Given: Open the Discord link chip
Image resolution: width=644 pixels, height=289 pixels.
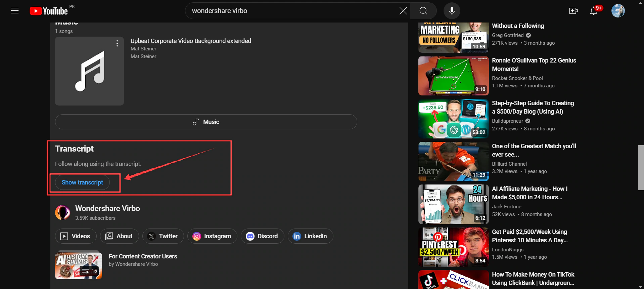Looking at the screenshot, I should [262, 236].
